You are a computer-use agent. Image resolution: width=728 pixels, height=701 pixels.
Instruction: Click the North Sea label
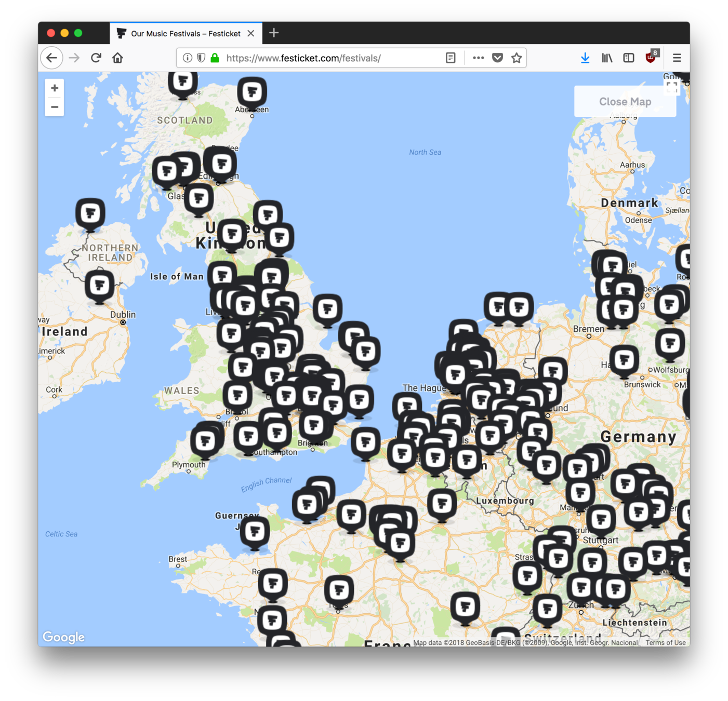[425, 152]
